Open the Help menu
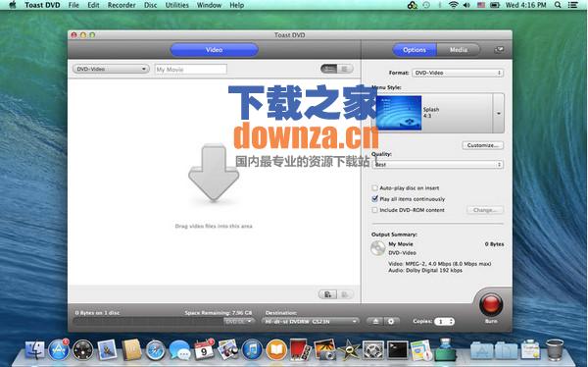588x367 pixels. (x=236, y=5)
